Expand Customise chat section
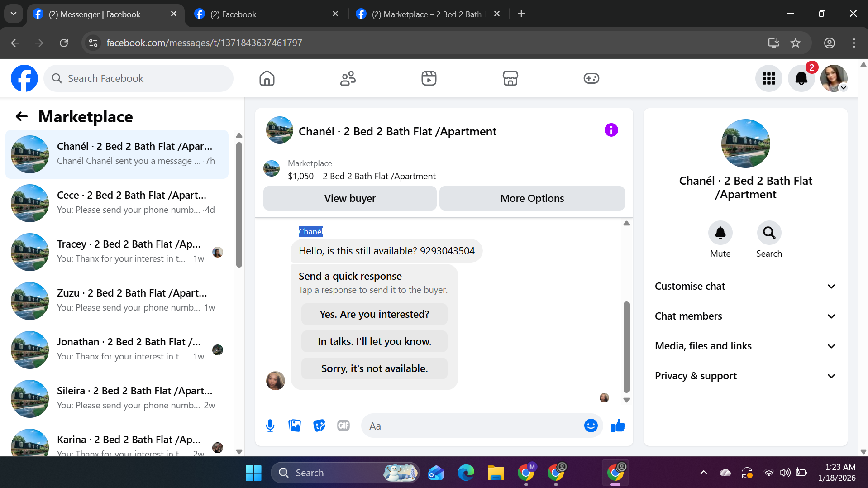Screen dimensions: 868x488 coord(745,286)
